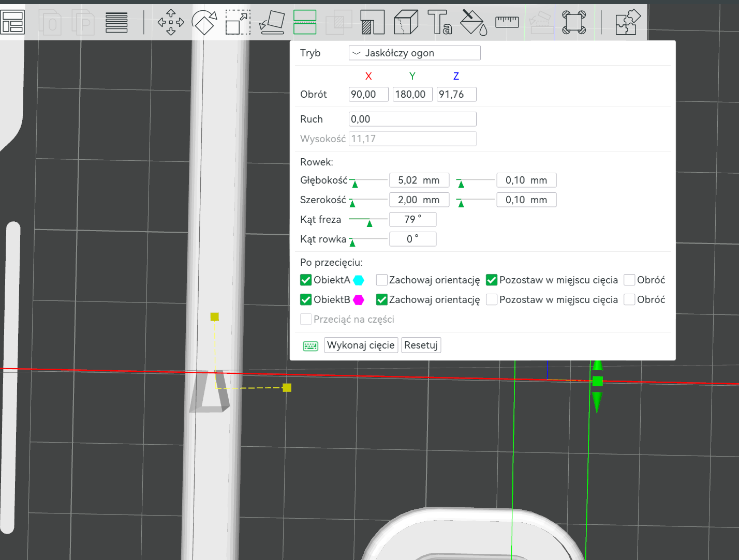Image resolution: width=739 pixels, height=560 pixels.
Task: Open the Support Painting tool
Action: pyautogui.click(x=372, y=22)
